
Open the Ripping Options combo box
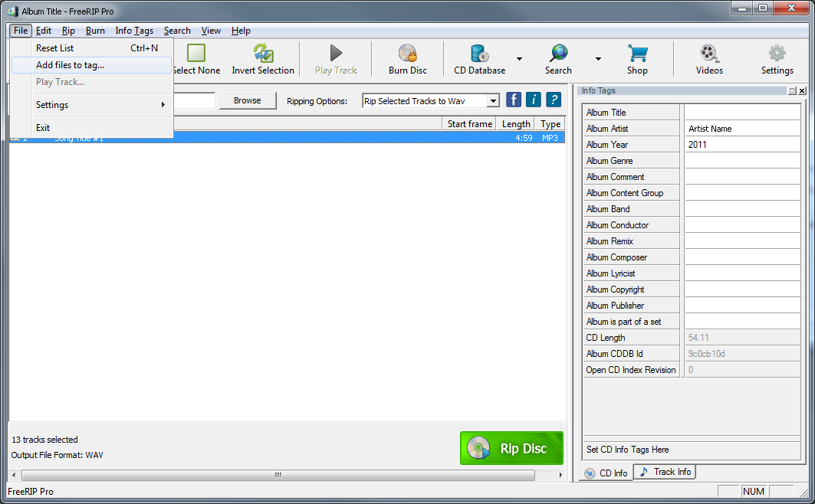(431, 100)
